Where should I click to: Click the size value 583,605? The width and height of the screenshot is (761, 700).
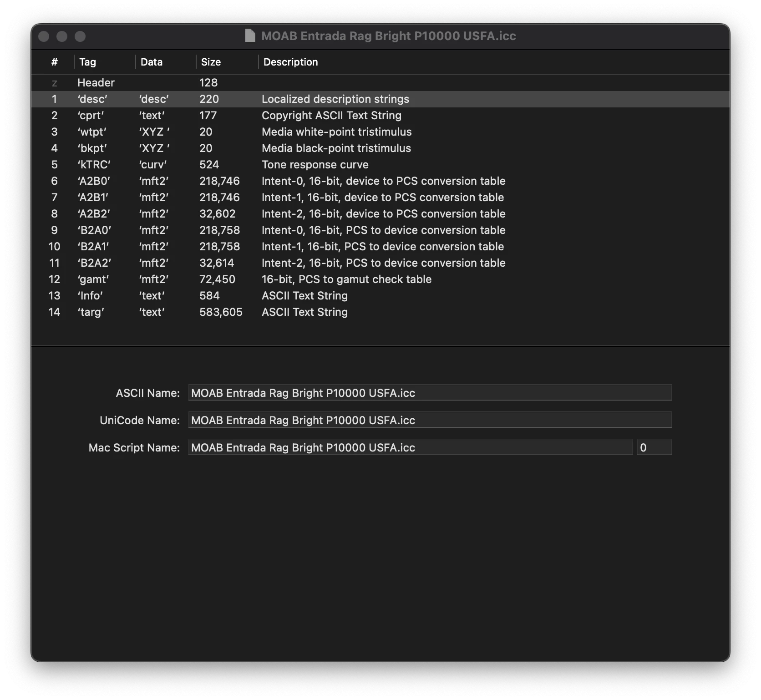click(x=221, y=312)
